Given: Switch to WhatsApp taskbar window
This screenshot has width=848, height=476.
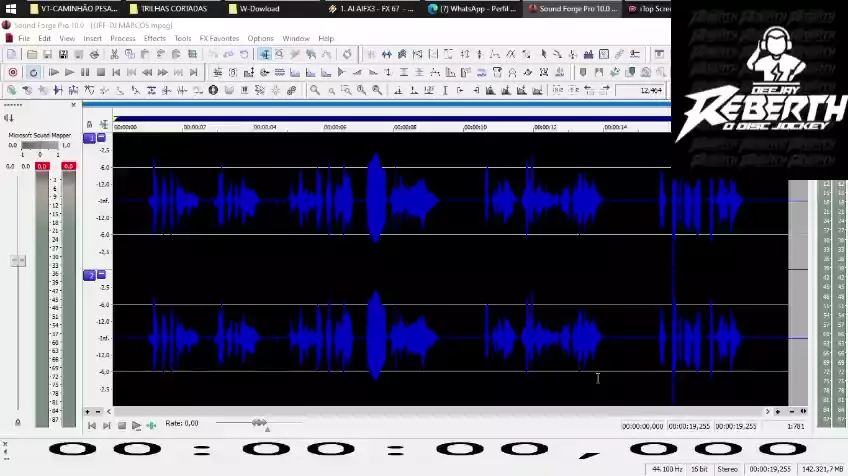Looking at the screenshot, I should pos(472,8).
